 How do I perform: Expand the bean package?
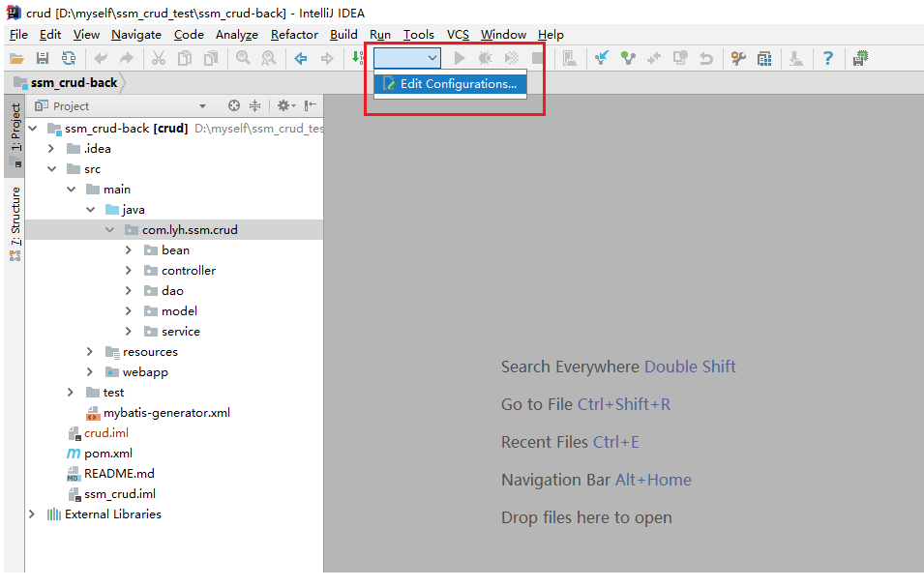point(129,250)
